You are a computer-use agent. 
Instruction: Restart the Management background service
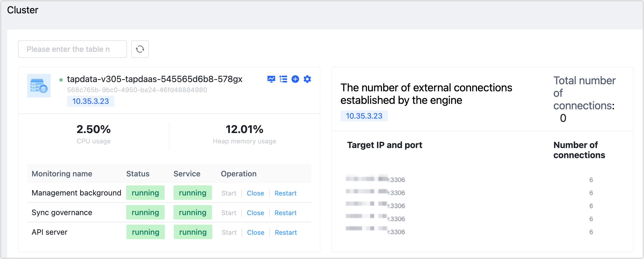[x=285, y=193]
